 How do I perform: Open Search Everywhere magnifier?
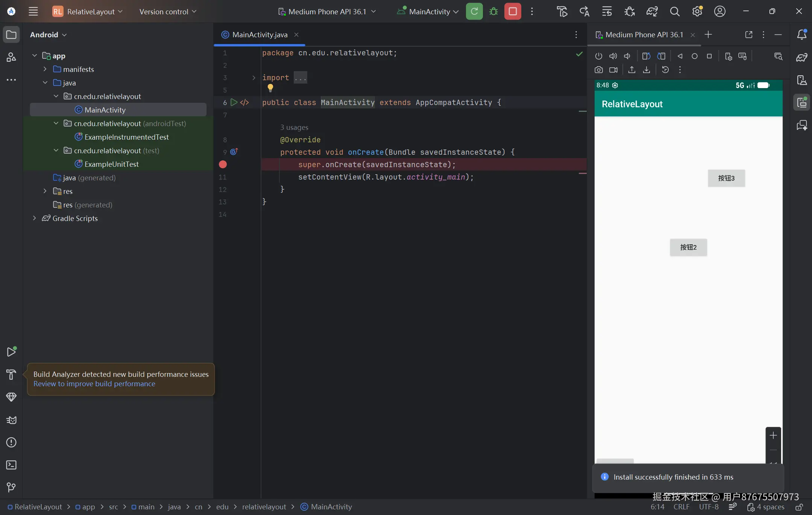point(675,11)
